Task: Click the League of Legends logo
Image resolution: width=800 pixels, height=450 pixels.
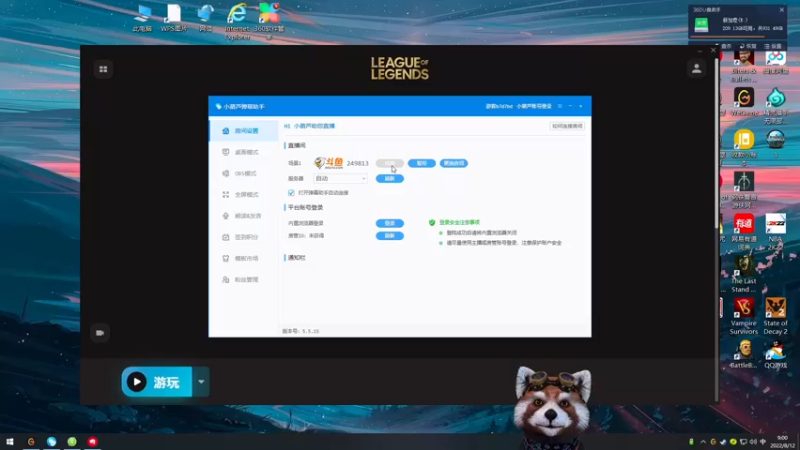Action: click(400, 68)
